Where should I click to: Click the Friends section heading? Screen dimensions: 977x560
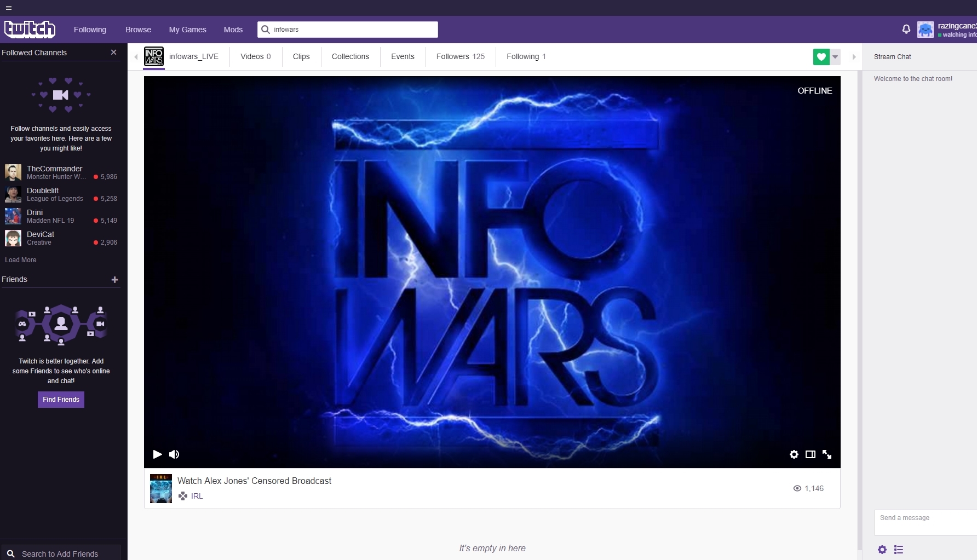tap(14, 279)
